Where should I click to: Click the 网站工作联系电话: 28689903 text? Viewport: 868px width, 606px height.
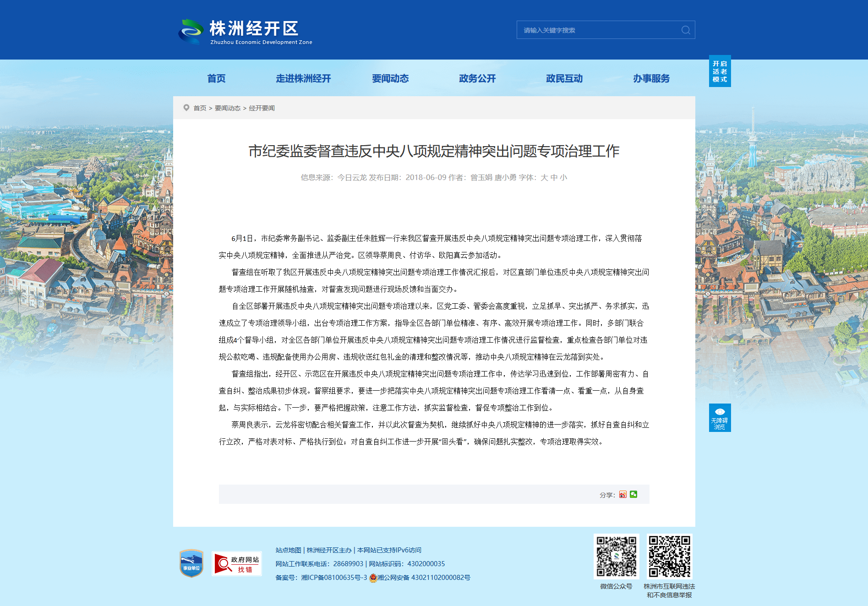[x=319, y=564]
